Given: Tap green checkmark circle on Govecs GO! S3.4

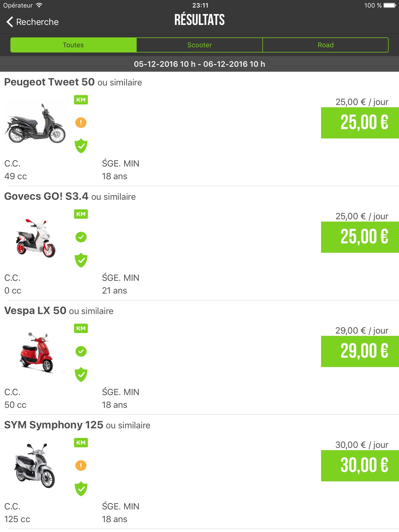Looking at the screenshot, I should click(x=81, y=237).
